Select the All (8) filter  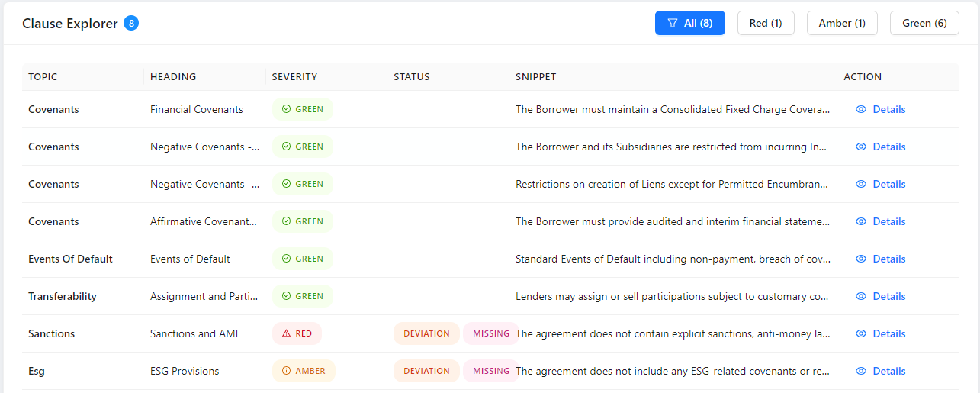(x=690, y=23)
